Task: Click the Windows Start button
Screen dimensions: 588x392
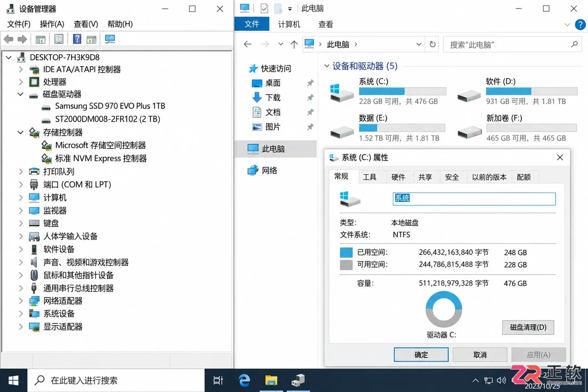Action: [13, 380]
